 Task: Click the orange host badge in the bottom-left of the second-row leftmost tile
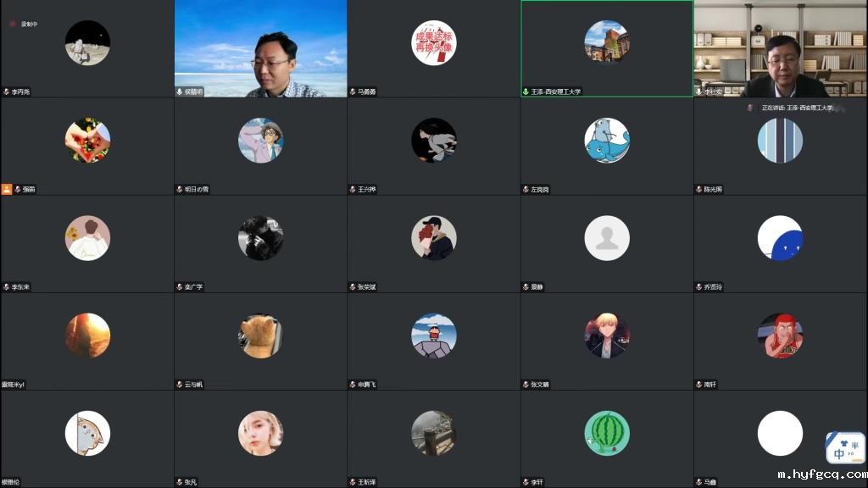[x=7, y=189]
